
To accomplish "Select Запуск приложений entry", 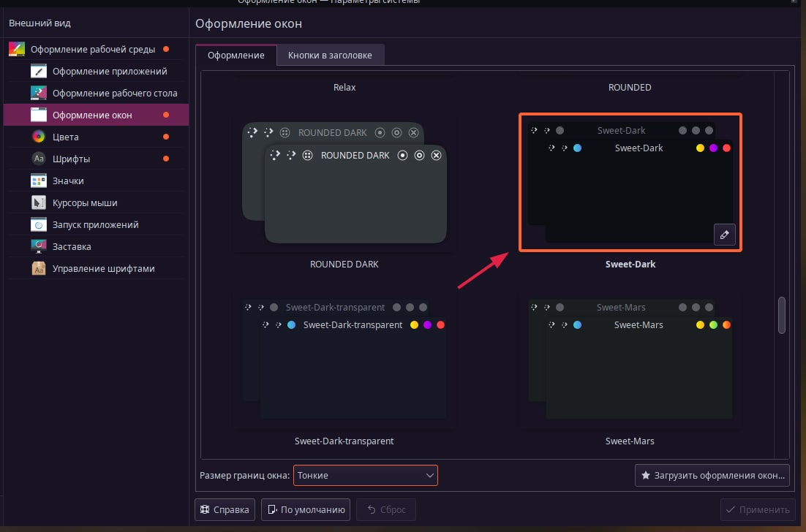I will pyautogui.click(x=96, y=224).
